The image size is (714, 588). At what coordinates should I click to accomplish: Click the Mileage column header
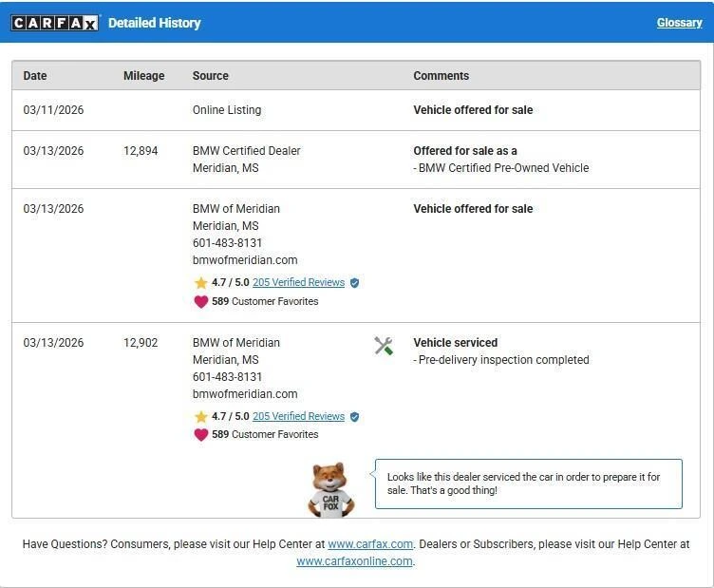pos(143,76)
